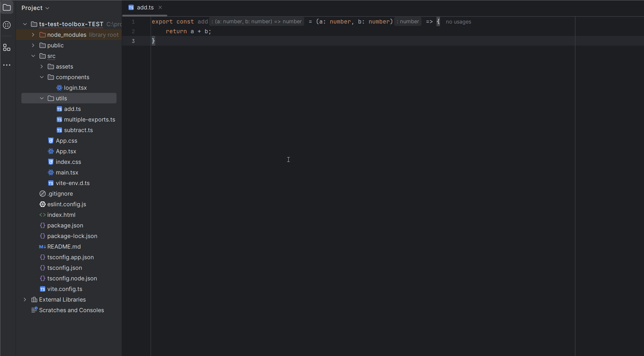Select README.md file name
644x356 pixels.
(x=64, y=247)
